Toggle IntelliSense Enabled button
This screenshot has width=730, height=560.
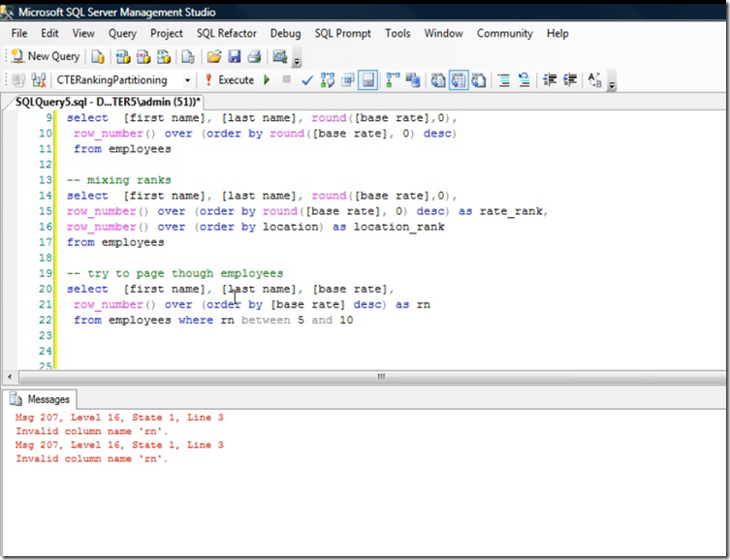367,80
